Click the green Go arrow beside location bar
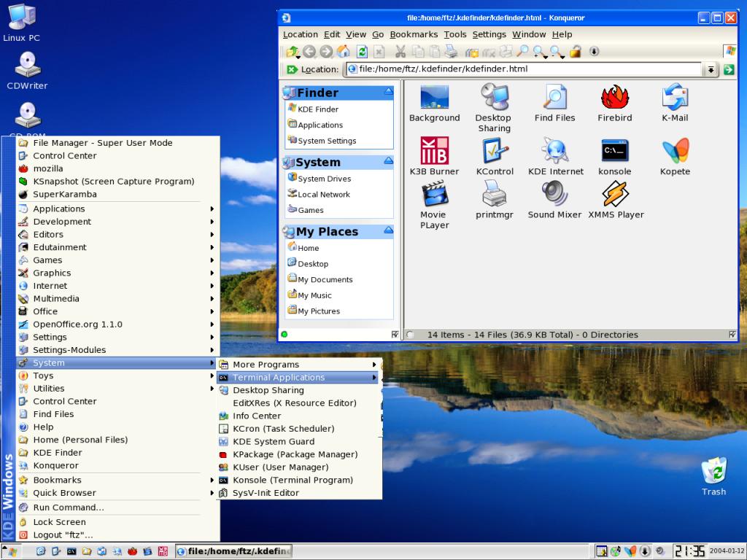Viewport: 747px width, 560px height. point(729,69)
